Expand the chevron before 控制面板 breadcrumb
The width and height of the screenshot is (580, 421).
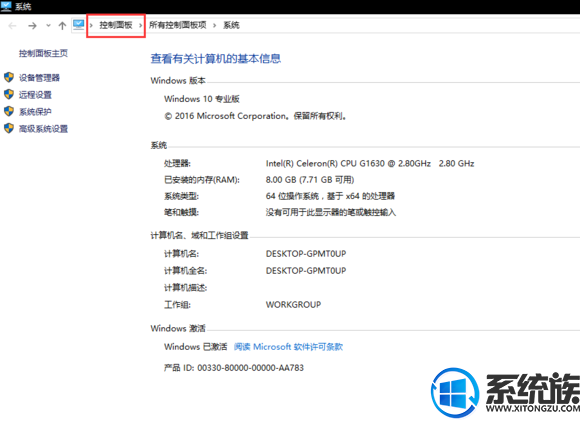[x=91, y=25]
